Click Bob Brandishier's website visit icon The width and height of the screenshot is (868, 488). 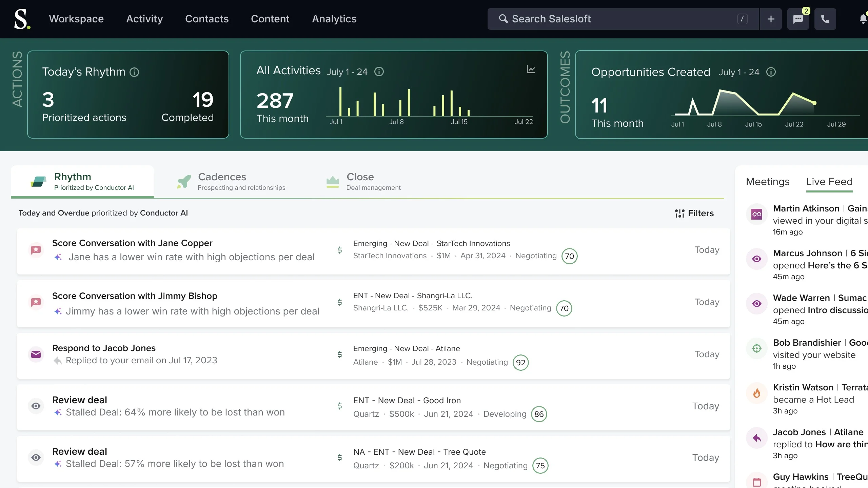point(756,348)
